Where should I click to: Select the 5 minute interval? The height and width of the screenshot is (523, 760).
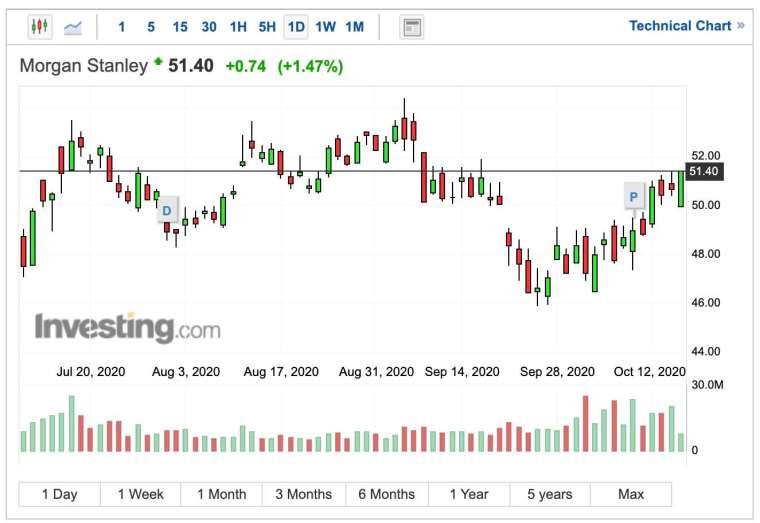tap(151, 27)
